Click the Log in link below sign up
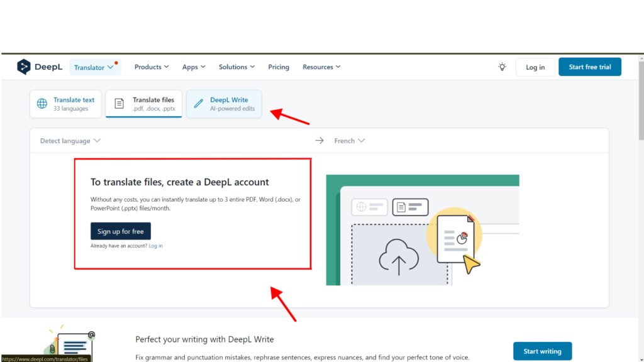644x362 pixels. click(156, 246)
